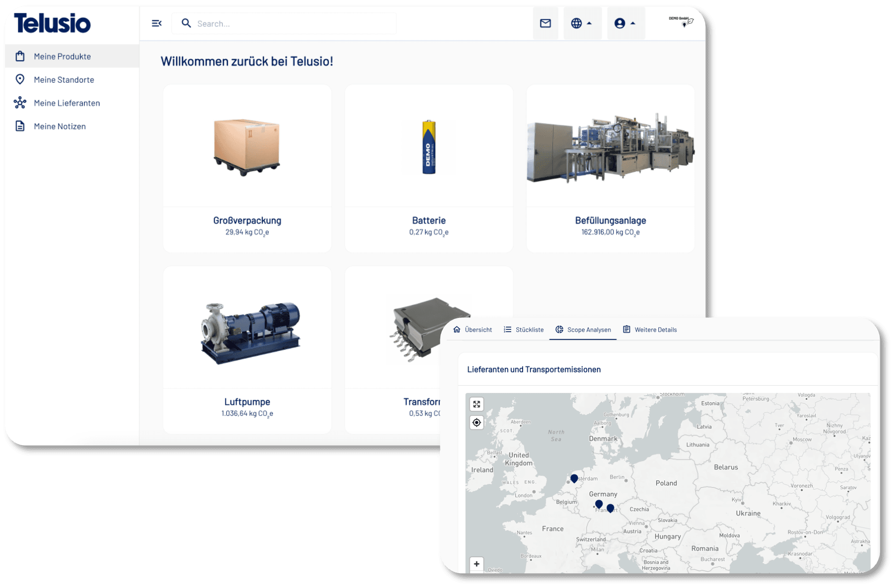894x588 pixels.
Task: Select Meine Produkte in the sidebar
Action: (72, 56)
